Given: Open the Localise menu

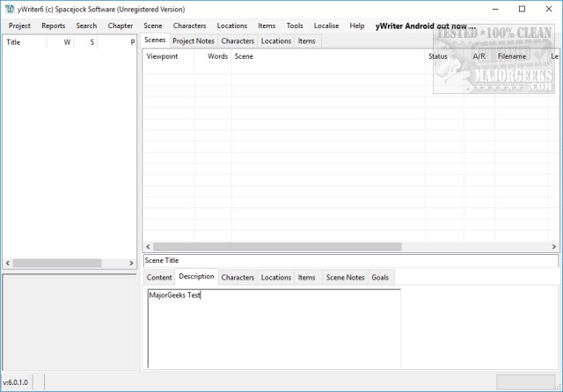Looking at the screenshot, I should coord(326,25).
